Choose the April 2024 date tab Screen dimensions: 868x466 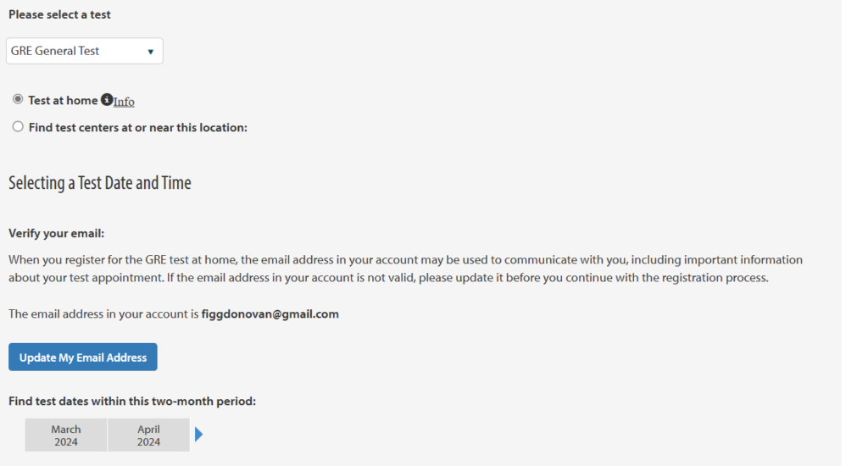tap(148, 435)
